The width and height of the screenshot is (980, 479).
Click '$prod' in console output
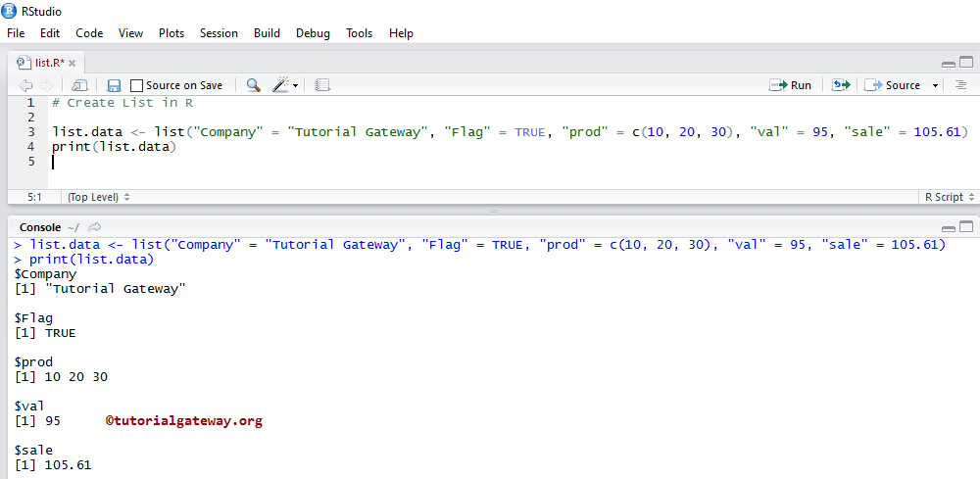click(33, 362)
